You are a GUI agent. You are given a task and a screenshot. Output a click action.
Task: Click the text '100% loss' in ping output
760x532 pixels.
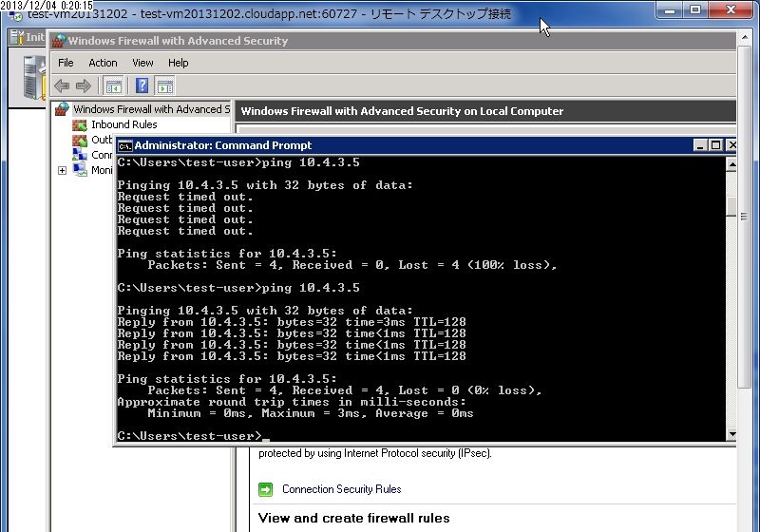pos(512,265)
